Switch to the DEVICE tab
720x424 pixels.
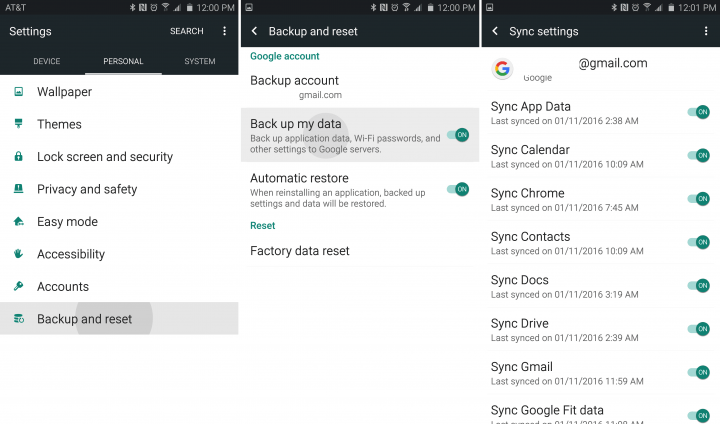pos(46,61)
